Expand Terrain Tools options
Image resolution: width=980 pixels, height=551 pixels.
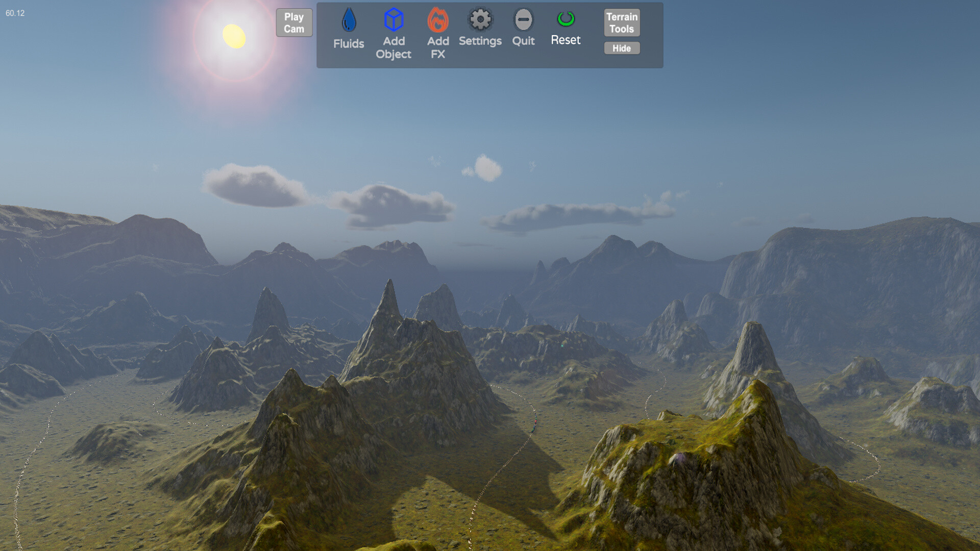[621, 22]
